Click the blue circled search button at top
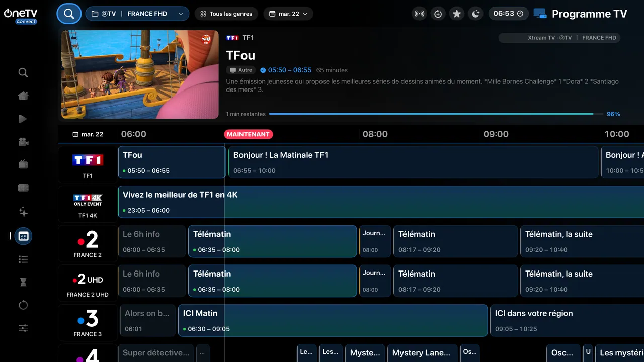Viewport: 644px width, 362px height. 69,14
